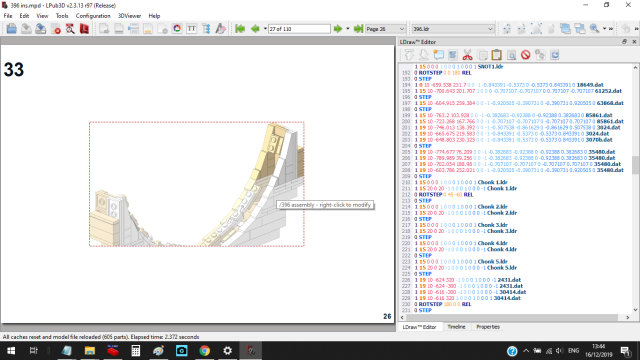Click the zoom magnifier icon in the toolbar

click(594, 29)
